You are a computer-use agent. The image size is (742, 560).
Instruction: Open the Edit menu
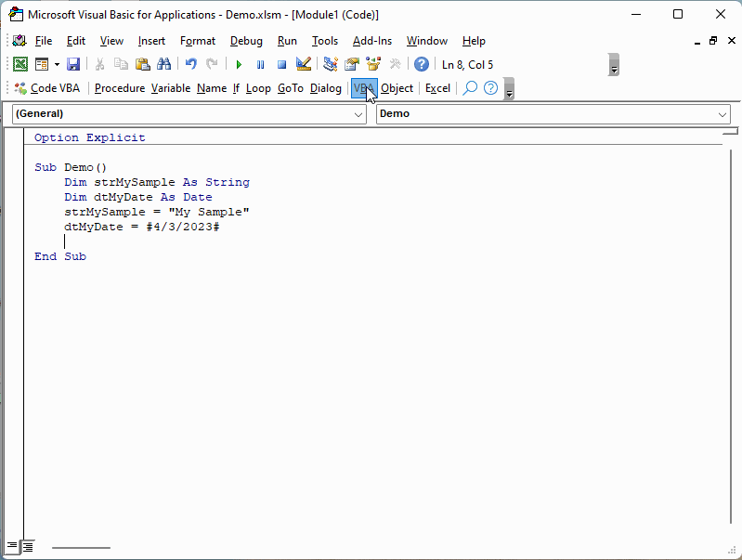76,41
